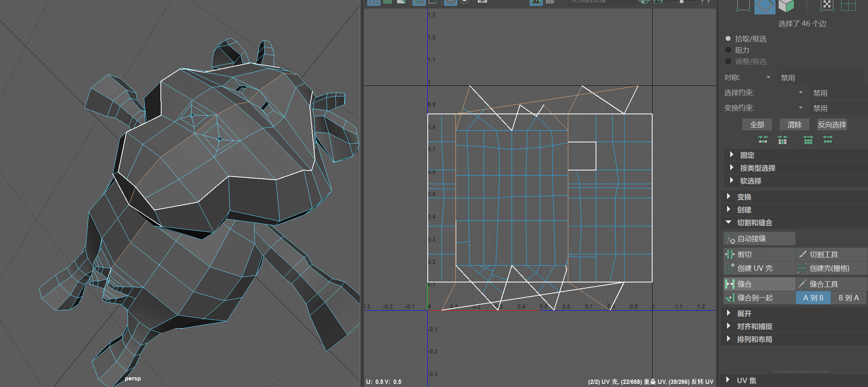
Task: Click 缝合到一起 stitch together
Action: [759, 298]
